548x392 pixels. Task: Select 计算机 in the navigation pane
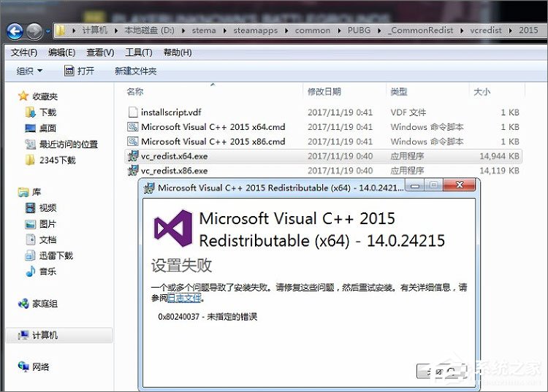(45, 335)
